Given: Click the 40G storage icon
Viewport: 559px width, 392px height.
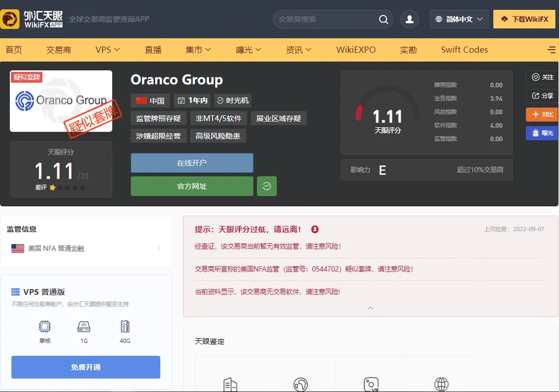Looking at the screenshot, I should click(x=125, y=326).
